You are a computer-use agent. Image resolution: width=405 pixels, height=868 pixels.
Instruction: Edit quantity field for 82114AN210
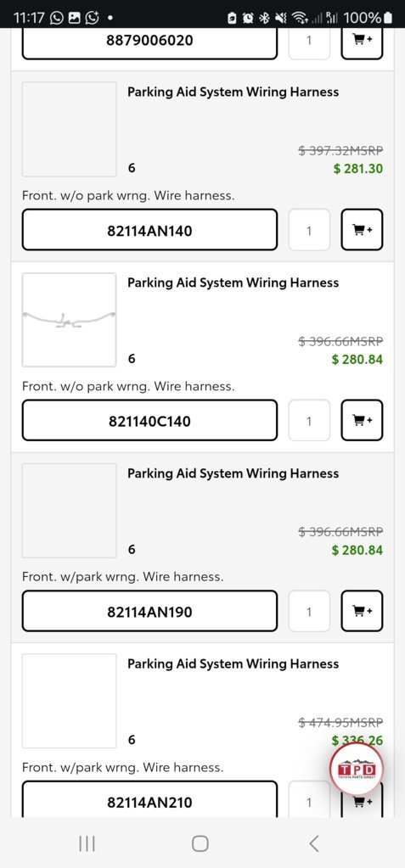[309, 799]
